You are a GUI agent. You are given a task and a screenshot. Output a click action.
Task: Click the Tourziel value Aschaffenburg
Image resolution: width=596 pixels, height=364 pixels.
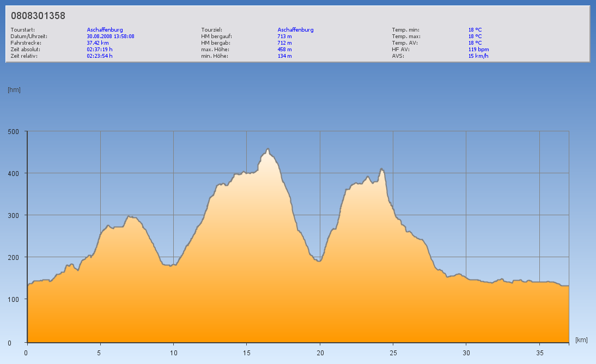295,30
